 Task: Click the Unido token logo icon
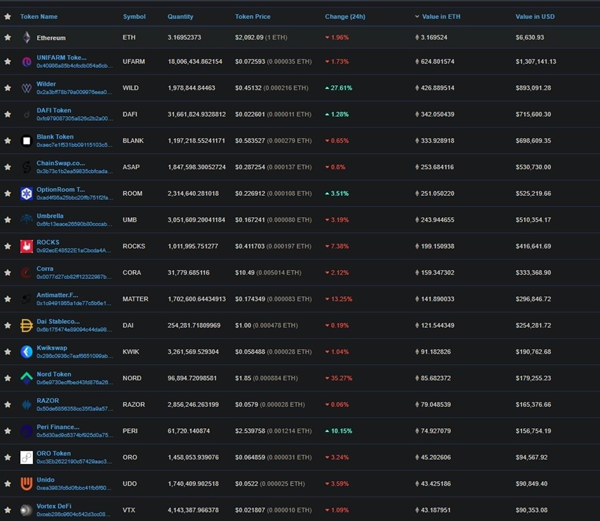pyautogui.click(x=26, y=484)
